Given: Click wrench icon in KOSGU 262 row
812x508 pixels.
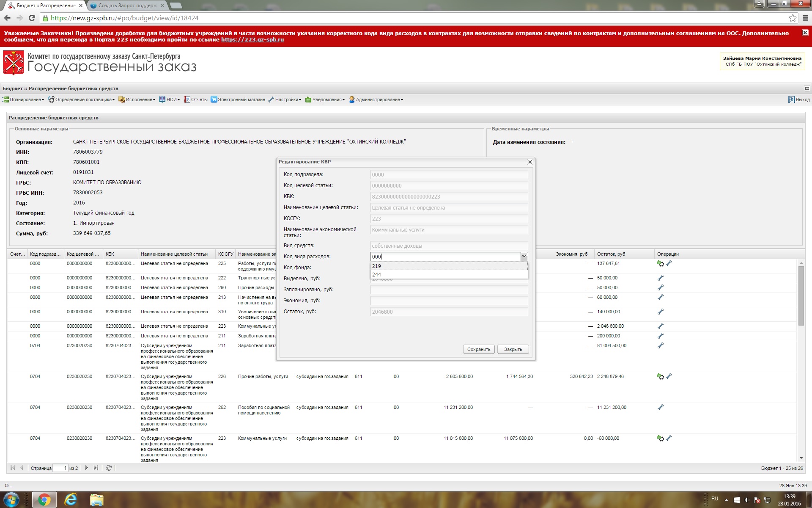Looking at the screenshot, I should (660, 407).
